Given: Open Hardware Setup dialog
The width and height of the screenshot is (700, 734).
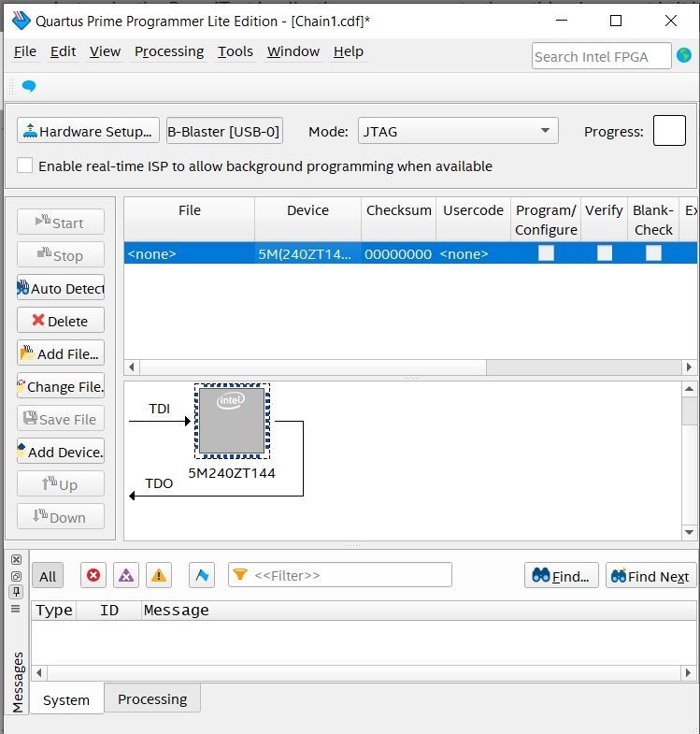Looking at the screenshot, I should (88, 131).
